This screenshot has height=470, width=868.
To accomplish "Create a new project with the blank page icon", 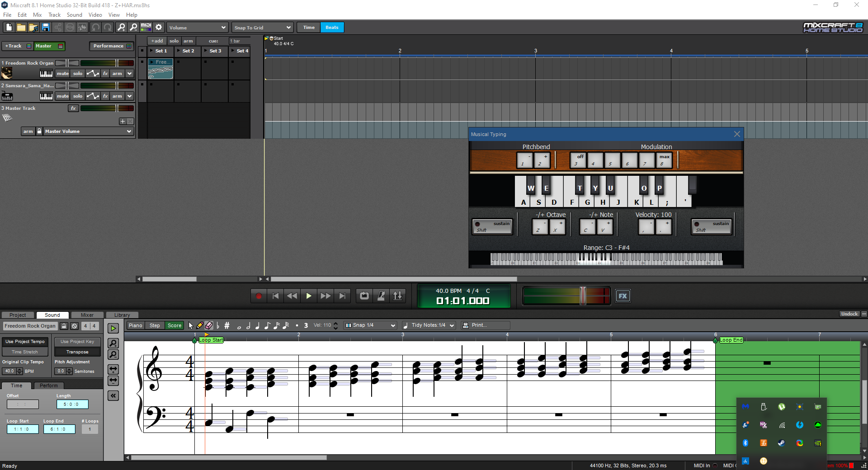I will [x=9, y=28].
